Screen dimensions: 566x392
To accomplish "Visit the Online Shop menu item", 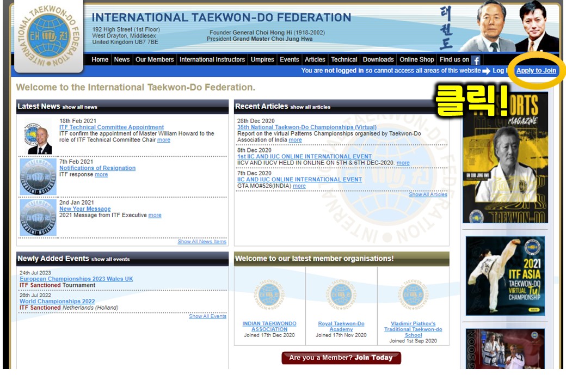I will point(416,59).
